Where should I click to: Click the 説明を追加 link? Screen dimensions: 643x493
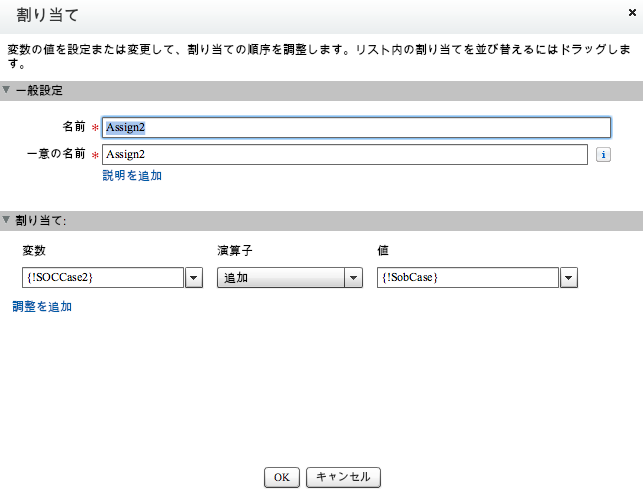pyautogui.click(x=132, y=176)
